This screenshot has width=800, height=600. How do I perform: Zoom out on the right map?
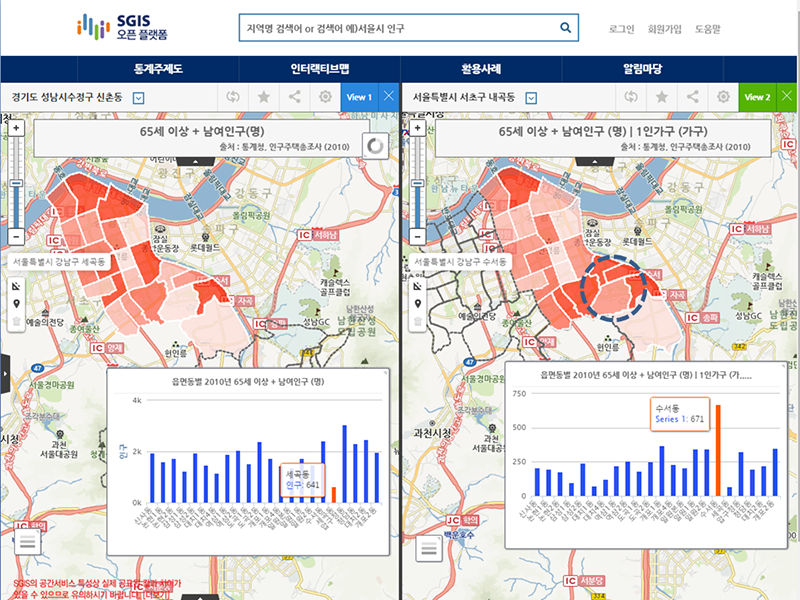(x=413, y=237)
